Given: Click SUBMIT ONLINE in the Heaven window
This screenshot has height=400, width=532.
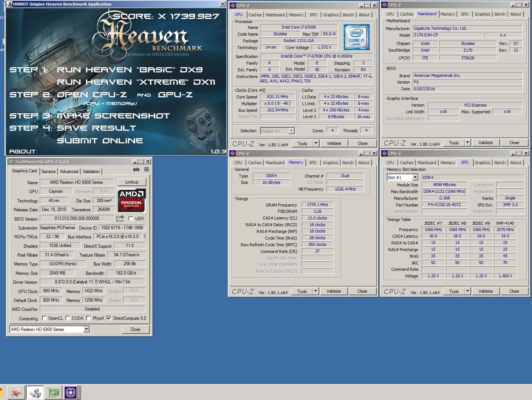Looking at the screenshot, I should [x=100, y=141].
